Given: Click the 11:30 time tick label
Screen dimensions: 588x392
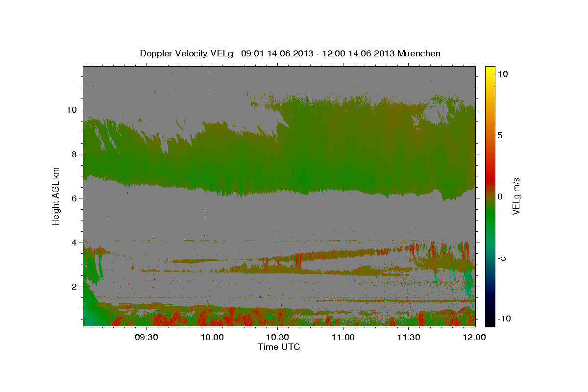Looking at the screenshot, I should 409,338.
